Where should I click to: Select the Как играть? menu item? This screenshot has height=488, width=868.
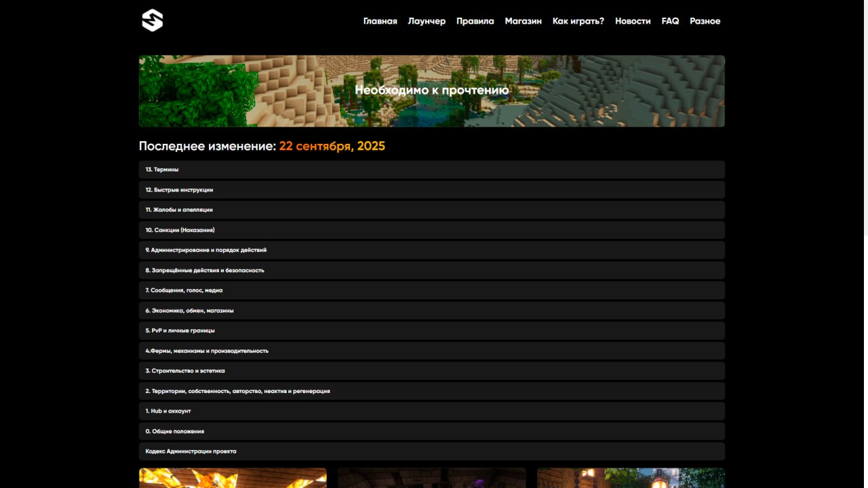pyautogui.click(x=578, y=21)
